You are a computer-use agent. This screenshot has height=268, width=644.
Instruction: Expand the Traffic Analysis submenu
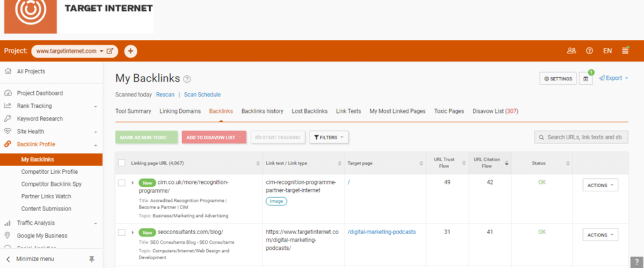click(96, 224)
